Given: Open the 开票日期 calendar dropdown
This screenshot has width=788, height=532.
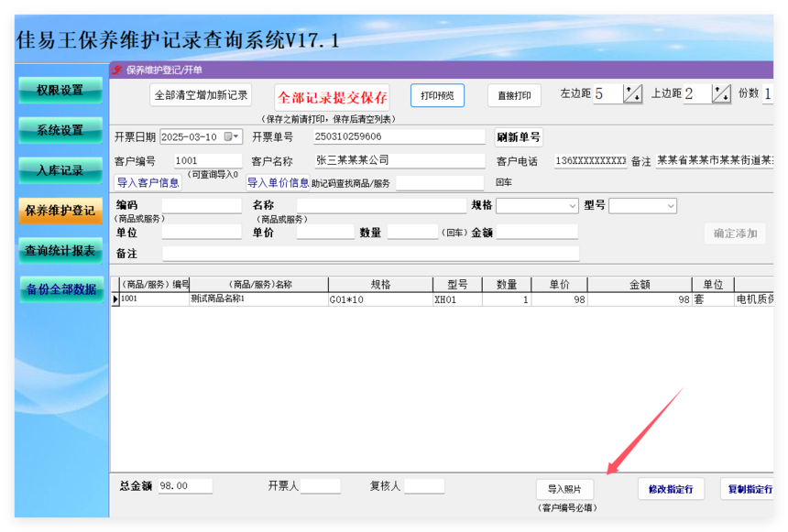Looking at the screenshot, I should coord(232,136).
